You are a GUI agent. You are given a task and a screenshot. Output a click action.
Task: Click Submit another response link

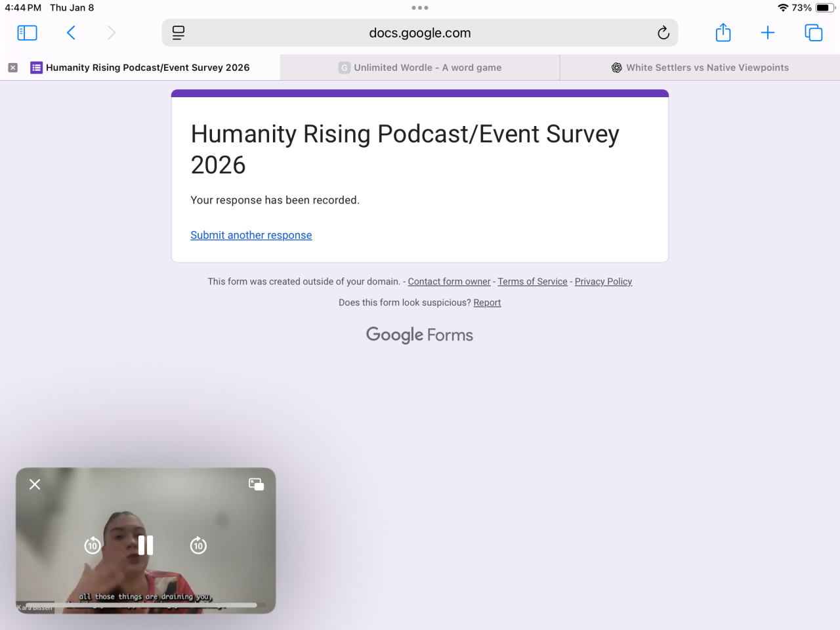(x=251, y=235)
